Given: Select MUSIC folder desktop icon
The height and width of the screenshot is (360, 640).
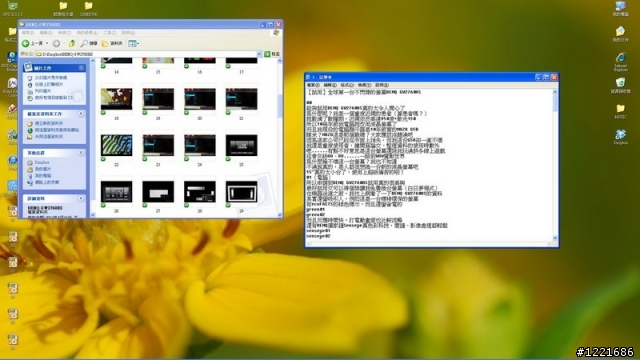Looking at the screenshot, I should pyautogui.click(x=620, y=111).
